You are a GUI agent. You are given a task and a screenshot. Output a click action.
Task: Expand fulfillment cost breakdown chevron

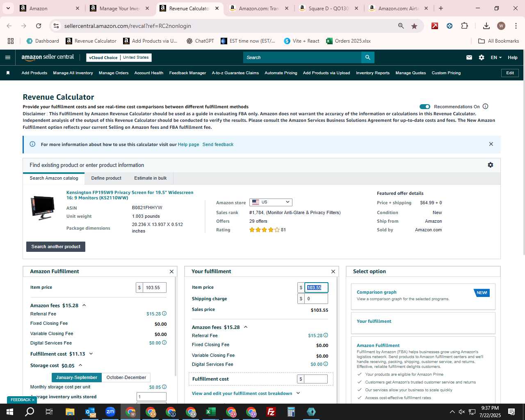pyautogui.click(x=298, y=393)
